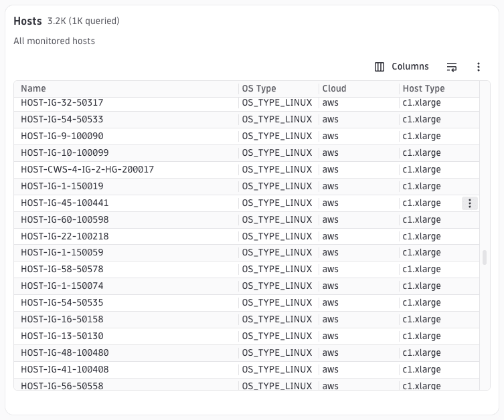
Task: Click OS_TYPE_LINUX cell for HOST-IG-9-100090
Action: (277, 136)
